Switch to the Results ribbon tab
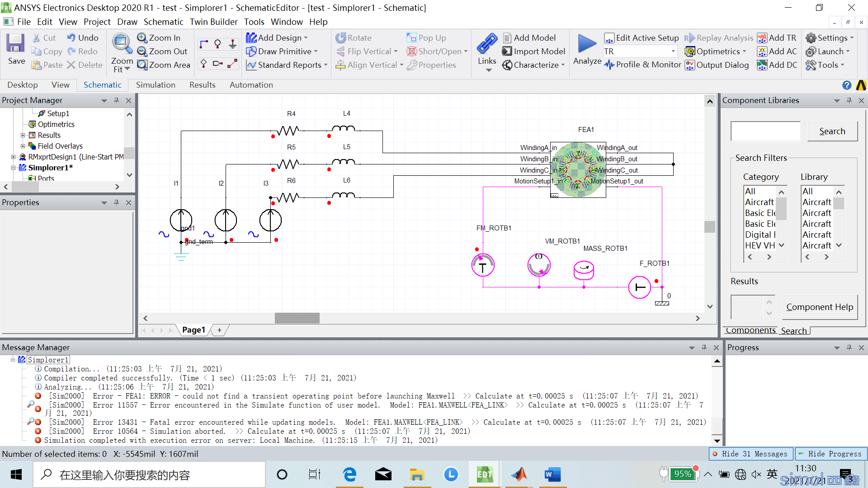 (202, 85)
